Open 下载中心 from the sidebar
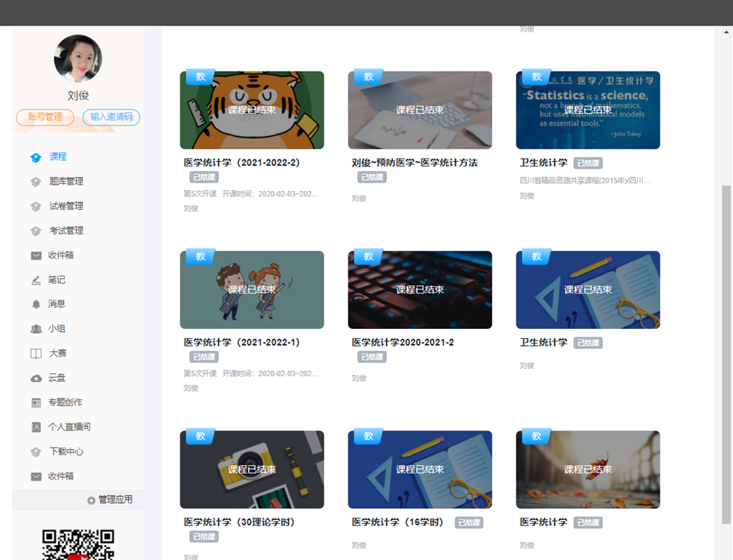This screenshot has width=733, height=560. [66, 451]
